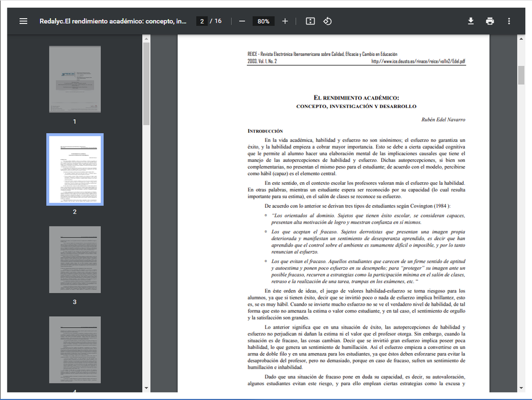This screenshot has height=400, width=532.
Task: Click document scroll down arrow
Action: tap(521, 388)
